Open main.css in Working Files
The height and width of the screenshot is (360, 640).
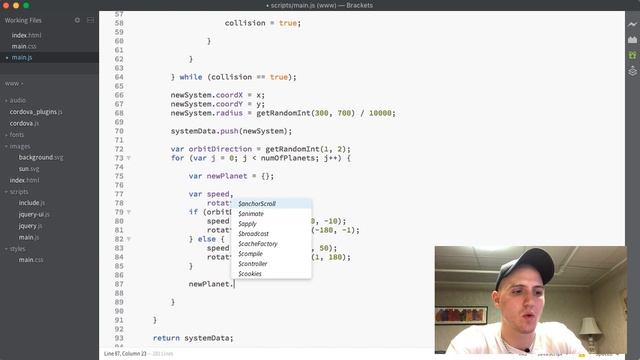(x=24, y=46)
